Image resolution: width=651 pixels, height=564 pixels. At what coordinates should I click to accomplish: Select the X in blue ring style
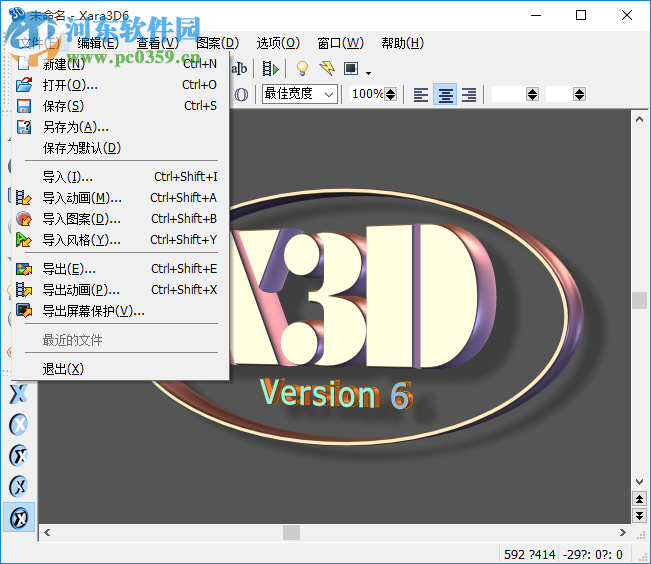click(x=19, y=486)
